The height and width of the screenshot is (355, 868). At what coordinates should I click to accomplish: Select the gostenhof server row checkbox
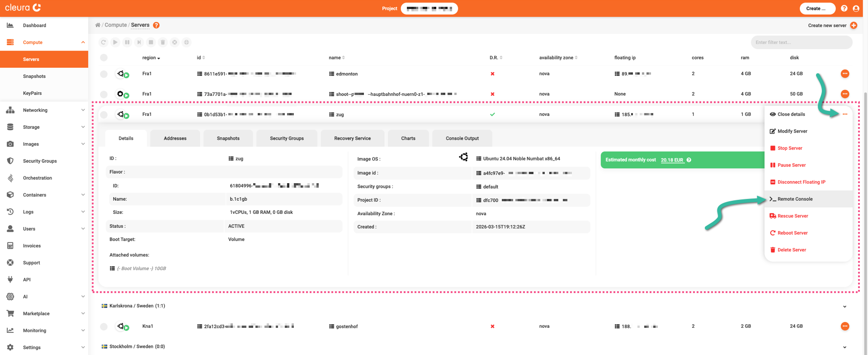(104, 326)
